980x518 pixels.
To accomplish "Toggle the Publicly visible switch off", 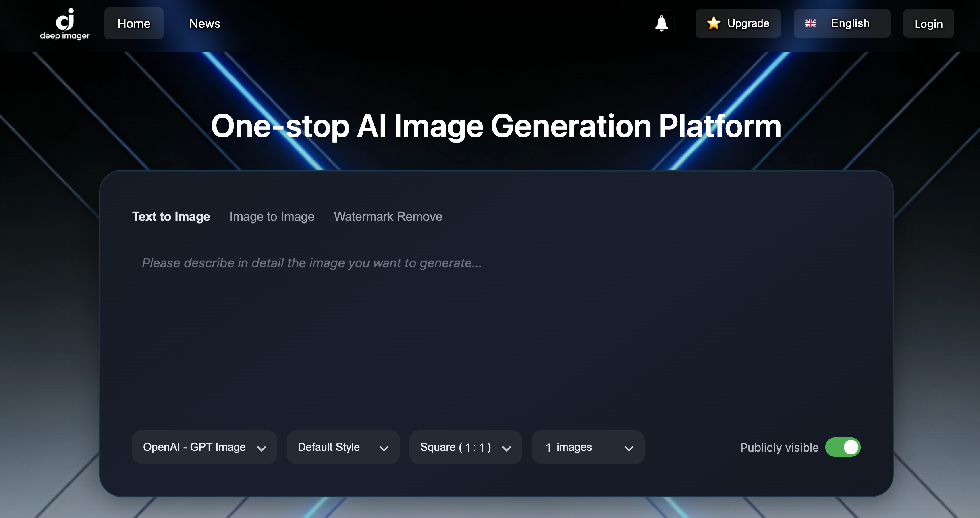I will coord(843,447).
